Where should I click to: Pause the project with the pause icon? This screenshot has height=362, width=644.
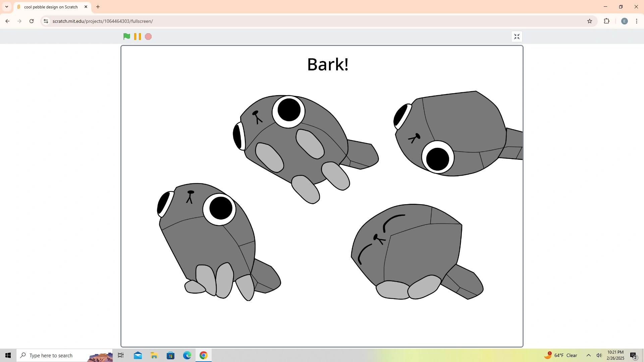point(137,36)
